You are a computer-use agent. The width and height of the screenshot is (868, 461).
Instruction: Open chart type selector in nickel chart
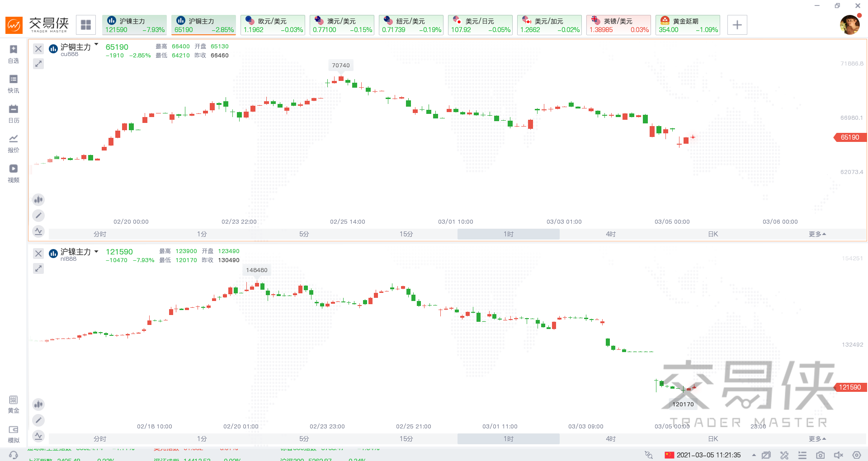click(38, 404)
